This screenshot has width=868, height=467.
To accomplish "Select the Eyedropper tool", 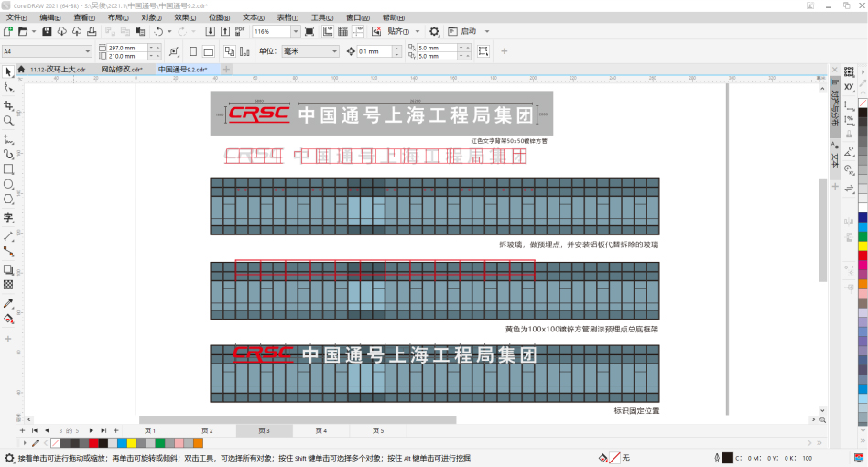I will pyautogui.click(x=8, y=303).
